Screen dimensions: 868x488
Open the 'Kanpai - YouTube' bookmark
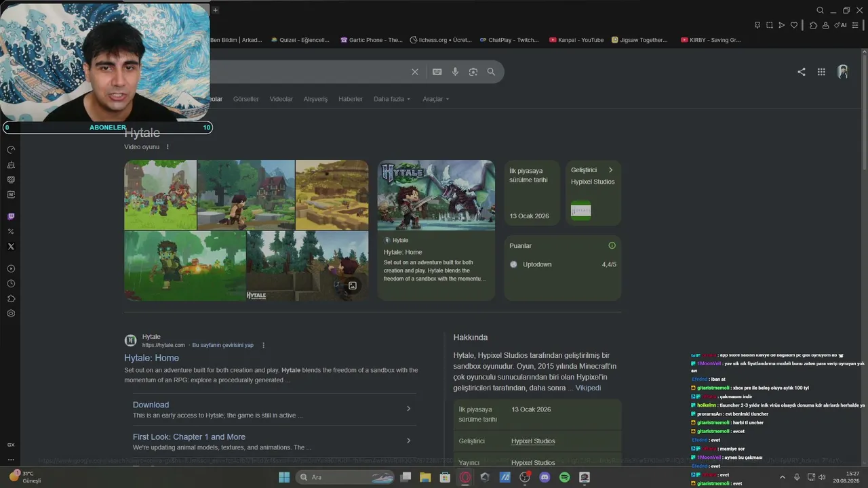click(x=576, y=40)
